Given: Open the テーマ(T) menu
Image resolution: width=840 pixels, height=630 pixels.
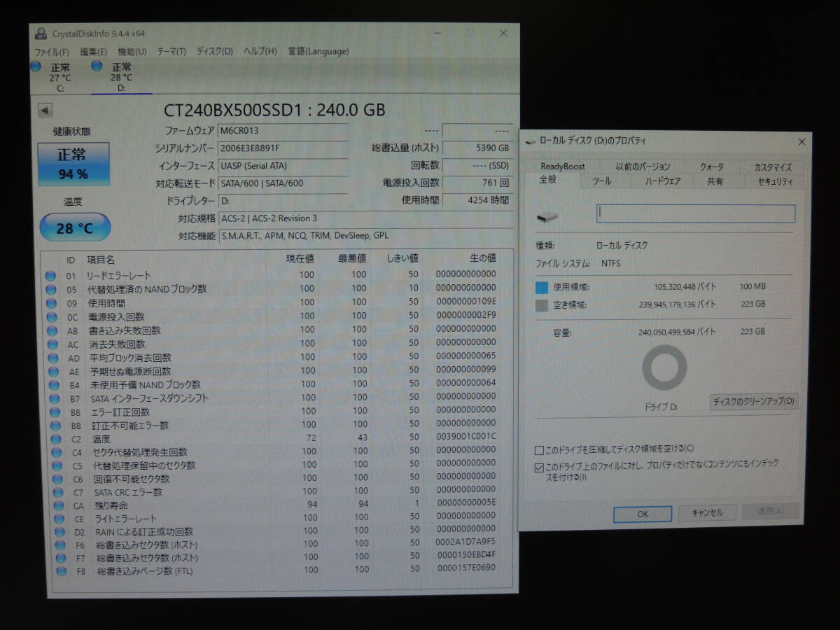Looking at the screenshot, I should (171, 51).
